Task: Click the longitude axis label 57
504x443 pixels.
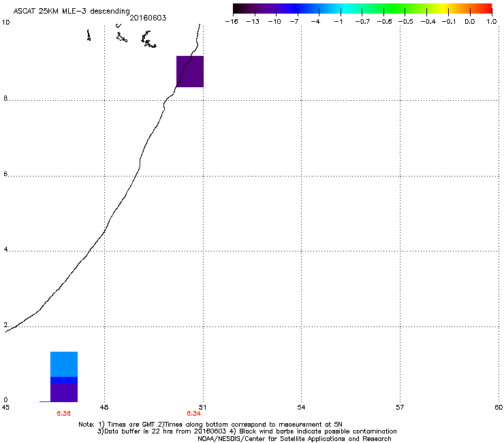Action: pyautogui.click(x=400, y=408)
